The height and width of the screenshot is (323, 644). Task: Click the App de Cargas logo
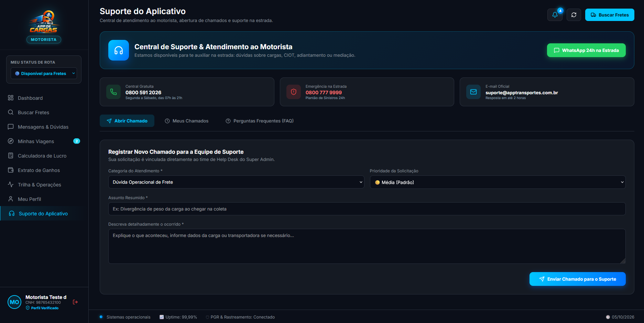point(44,22)
